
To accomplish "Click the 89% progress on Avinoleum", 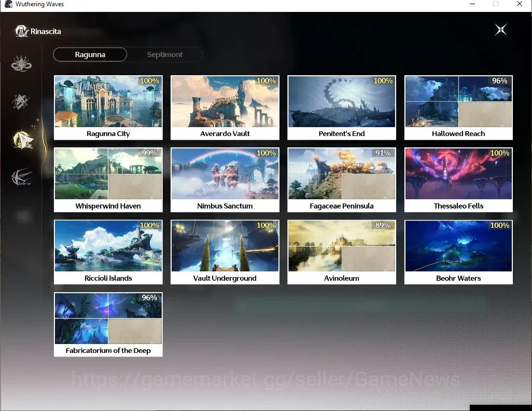I will pyautogui.click(x=383, y=225).
